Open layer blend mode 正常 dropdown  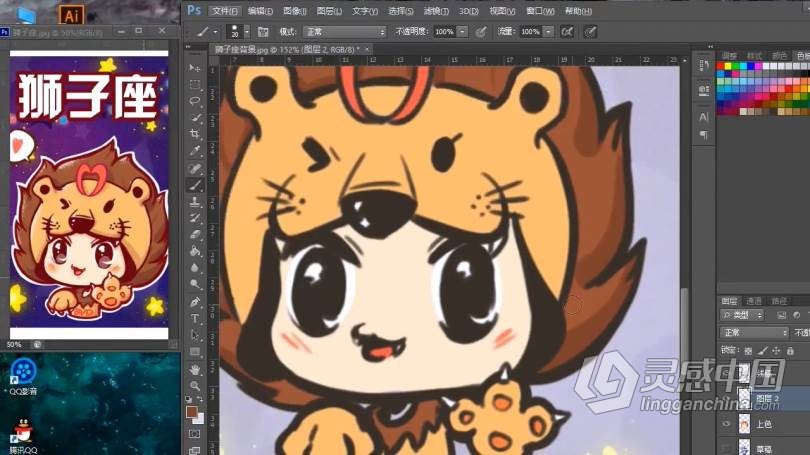click(x=754, y=333)
